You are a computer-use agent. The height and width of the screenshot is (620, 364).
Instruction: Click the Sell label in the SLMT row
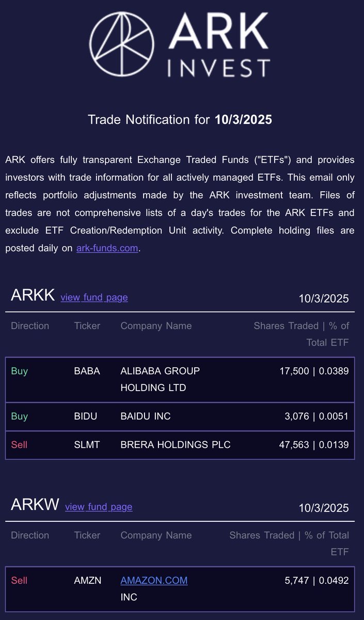(19, 444)
